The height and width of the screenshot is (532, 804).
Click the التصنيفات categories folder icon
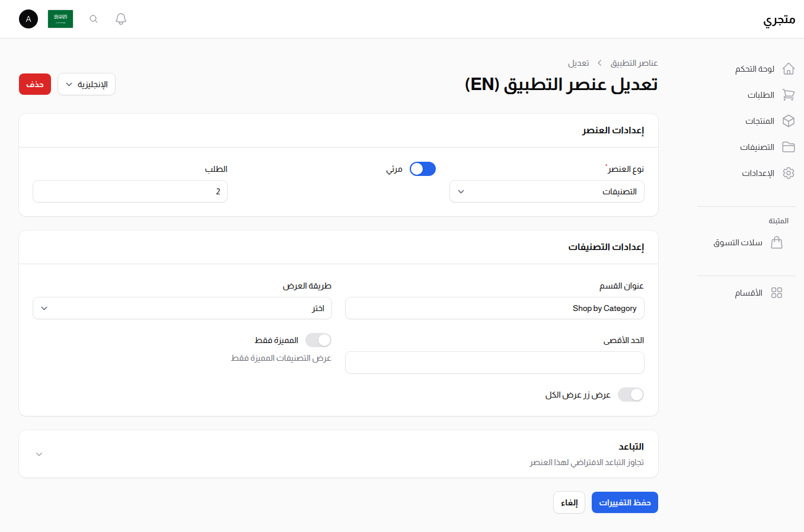788,146
